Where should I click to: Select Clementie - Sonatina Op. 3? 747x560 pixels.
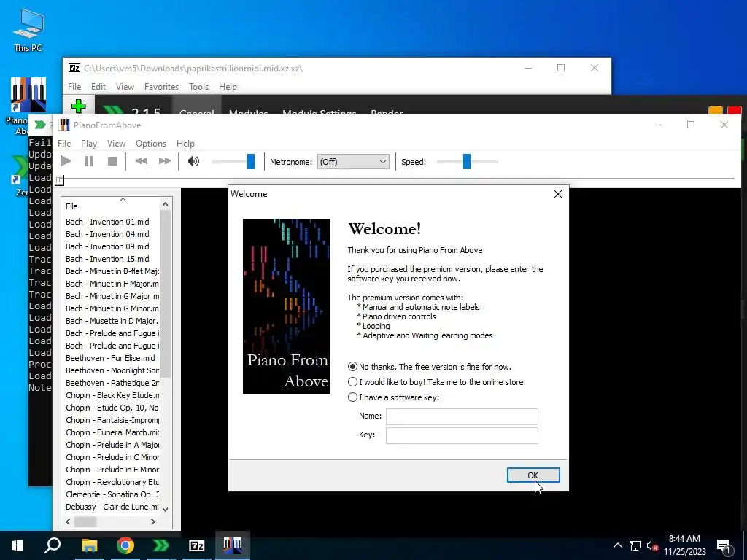tap(112, 494)
